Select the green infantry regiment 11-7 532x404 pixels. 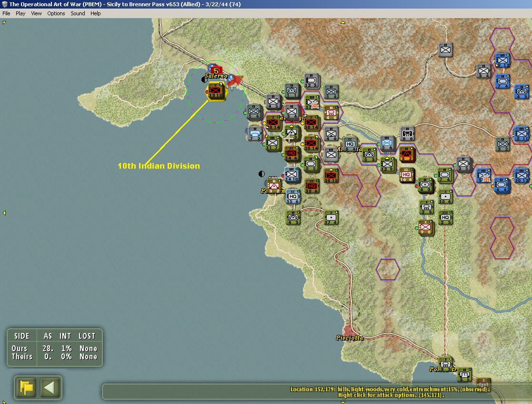tap(273, 143)
